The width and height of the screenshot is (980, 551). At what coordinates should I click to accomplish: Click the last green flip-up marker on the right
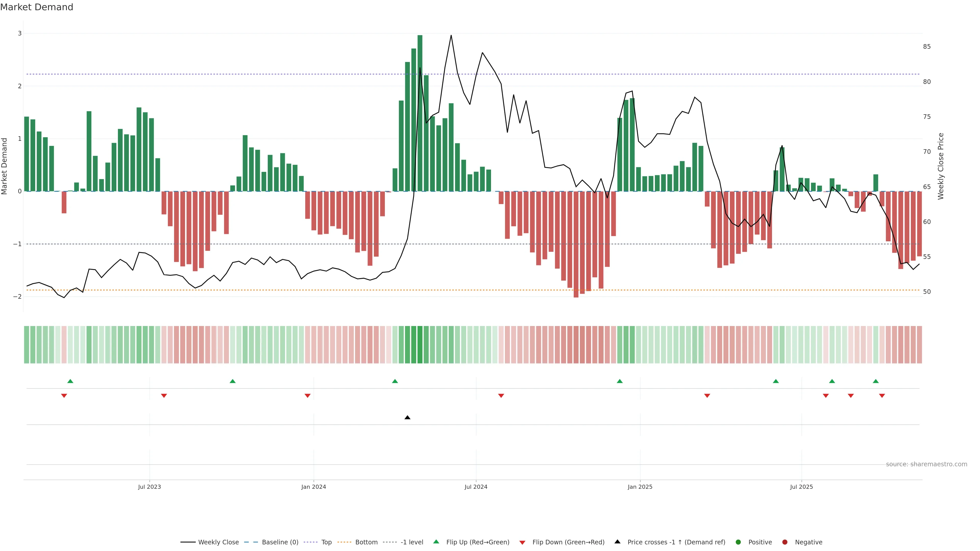click(876, 381)
